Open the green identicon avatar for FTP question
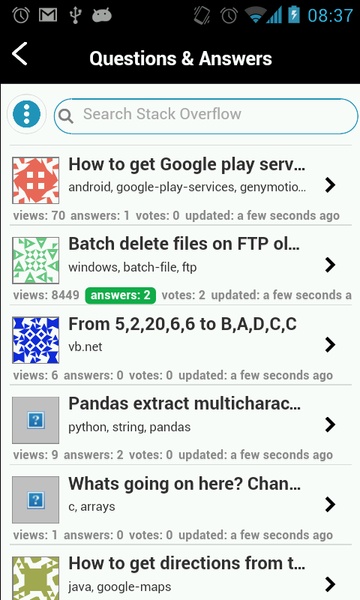This screenshot has height=600, width=360. (36, 260)
